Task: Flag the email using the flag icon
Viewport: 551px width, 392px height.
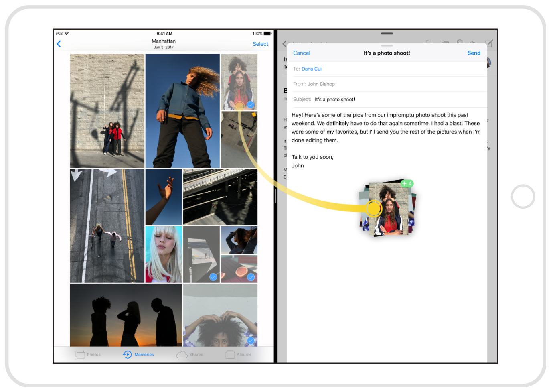Action: 429,43
